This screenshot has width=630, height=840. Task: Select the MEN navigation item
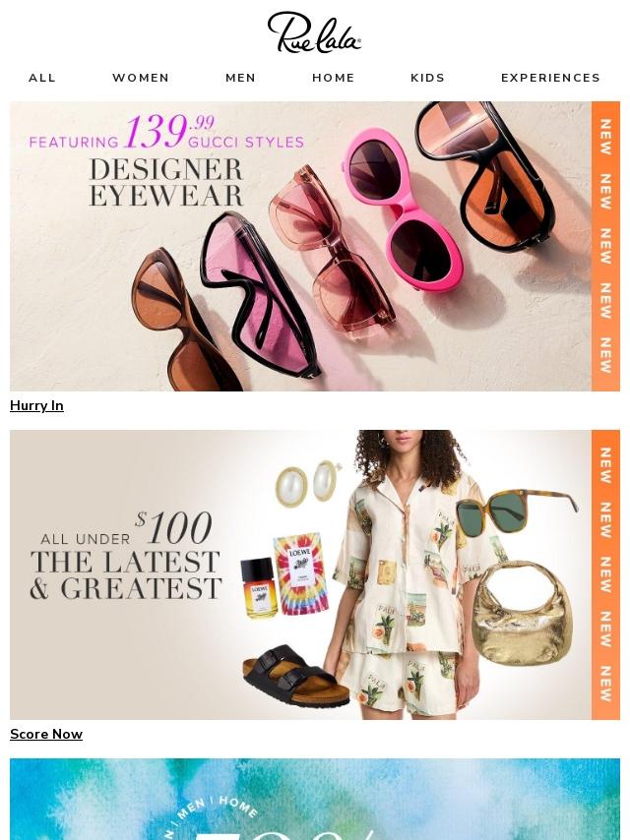(x=241, y=78)
